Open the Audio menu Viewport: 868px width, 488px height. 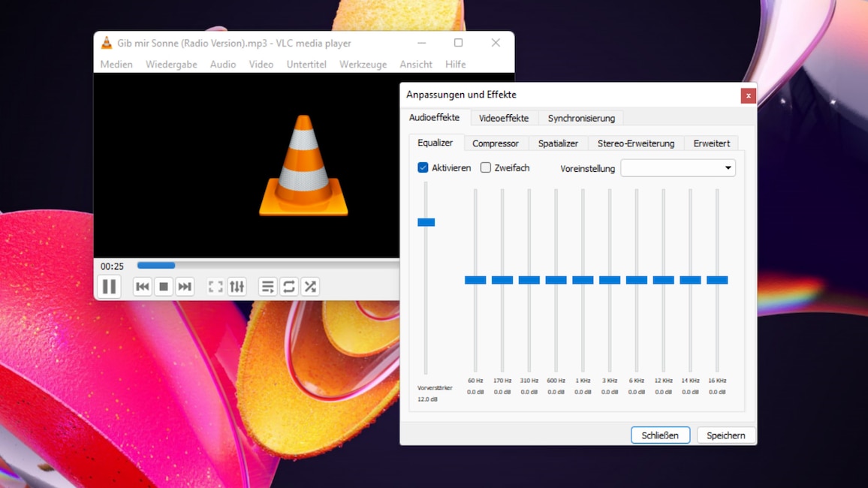coord(222,64)
